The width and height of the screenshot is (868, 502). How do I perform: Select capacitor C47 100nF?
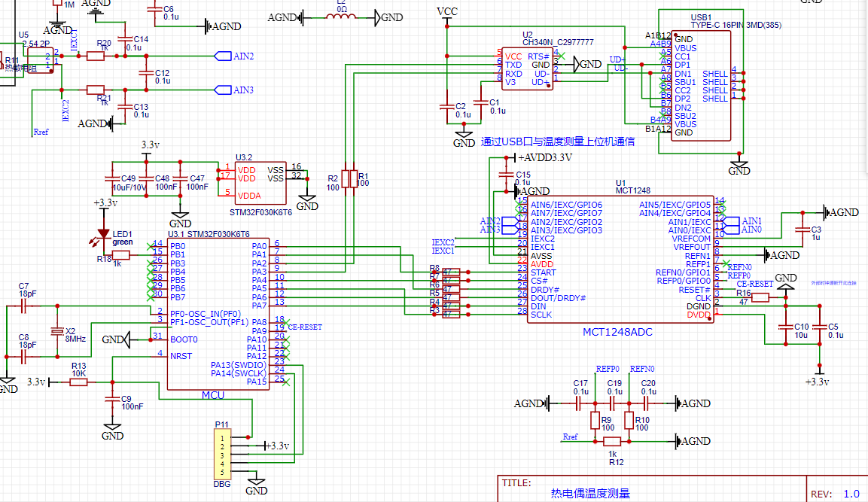[x=180, y=178]
